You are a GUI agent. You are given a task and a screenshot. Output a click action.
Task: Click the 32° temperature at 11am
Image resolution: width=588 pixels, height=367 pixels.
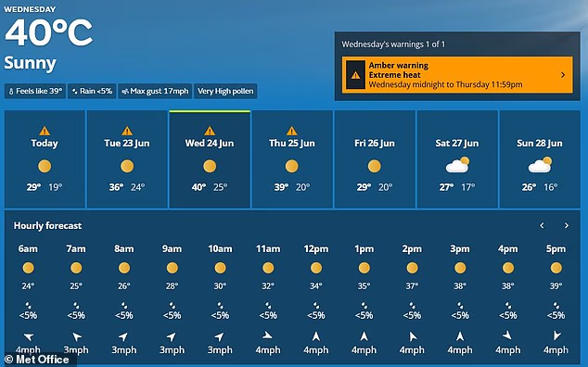[x=268, y=286]
